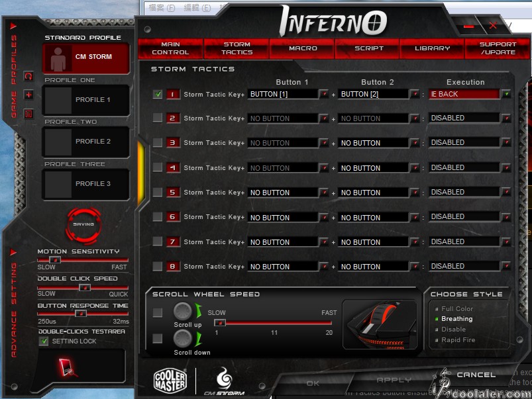Viewport: 532px width, 399px height.
Task: Open the Support/Update tab
Action: (498, 48)
